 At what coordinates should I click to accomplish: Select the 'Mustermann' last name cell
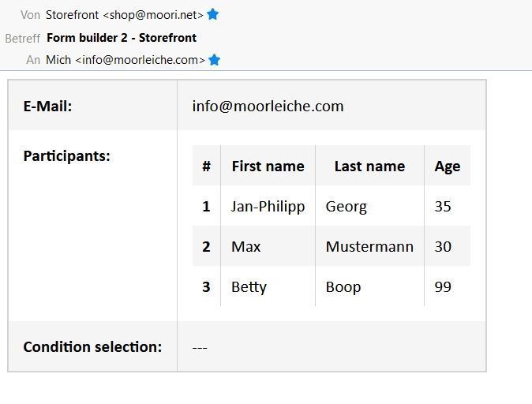click(x=369, y=246)
